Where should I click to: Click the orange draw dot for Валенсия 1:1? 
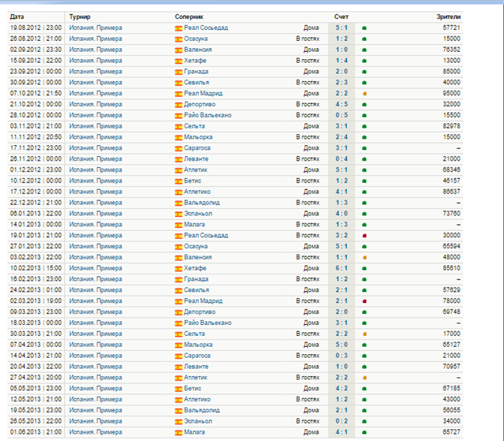(364, 258)
